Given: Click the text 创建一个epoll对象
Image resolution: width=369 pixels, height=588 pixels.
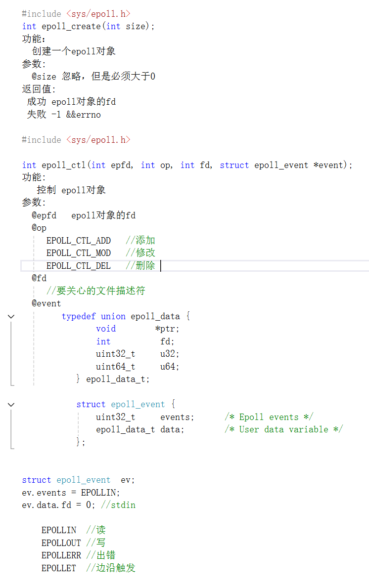Looking at the screenshot, I should point(74,51).
